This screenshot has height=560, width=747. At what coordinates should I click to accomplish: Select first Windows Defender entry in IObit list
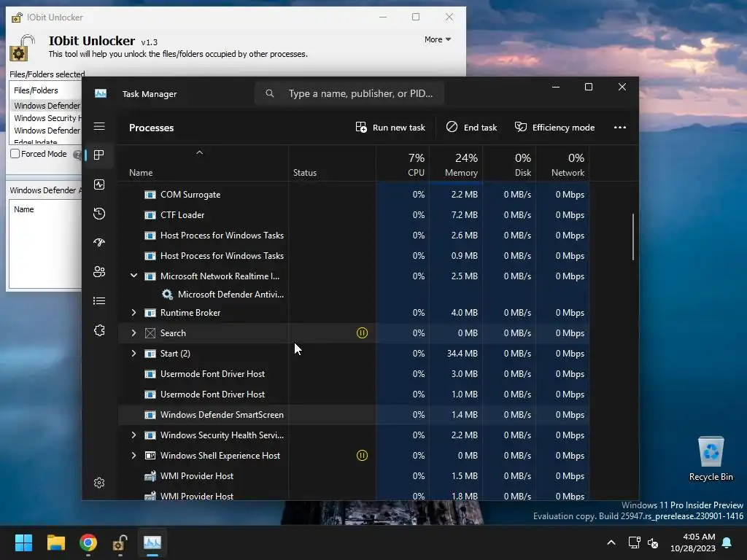point(47,105)
